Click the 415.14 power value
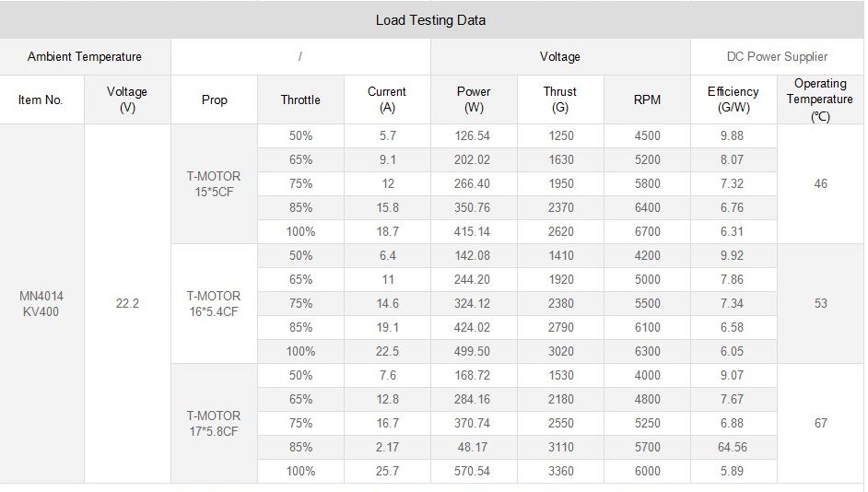The width and height of the screenshot is (868, 492). pyautogui.click(x=474, y=231)
